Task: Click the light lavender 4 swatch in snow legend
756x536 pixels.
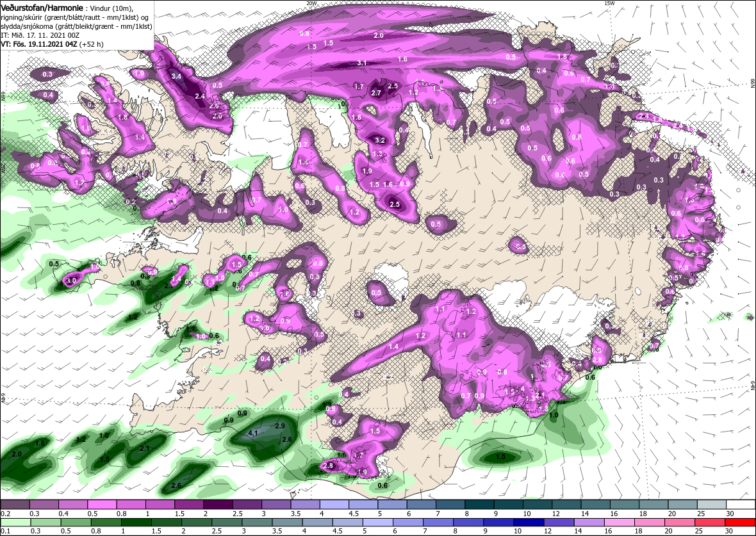Action: [x=336, y=504]
